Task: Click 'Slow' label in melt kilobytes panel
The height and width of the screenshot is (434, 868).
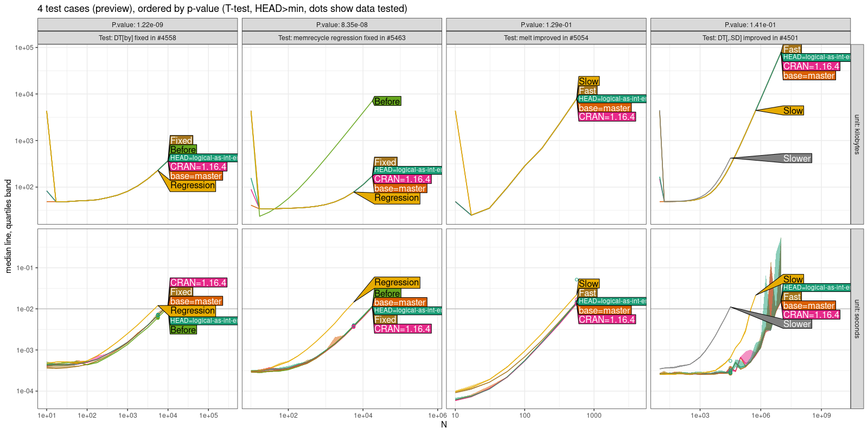Action: (589, 81)
